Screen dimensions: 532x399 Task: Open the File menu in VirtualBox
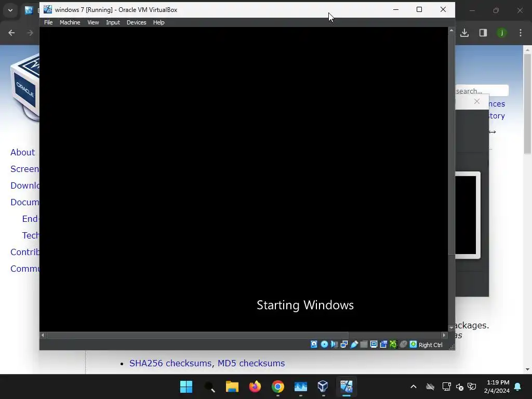tap(48, 22)
